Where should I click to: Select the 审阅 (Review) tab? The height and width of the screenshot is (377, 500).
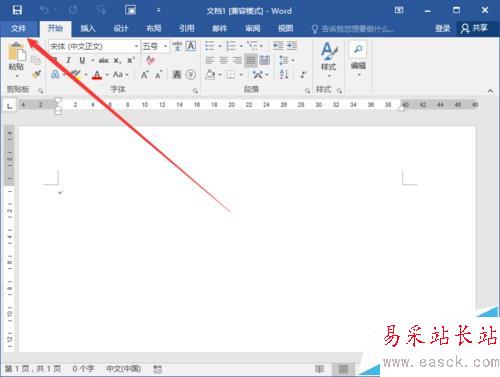tap(253, 28)
